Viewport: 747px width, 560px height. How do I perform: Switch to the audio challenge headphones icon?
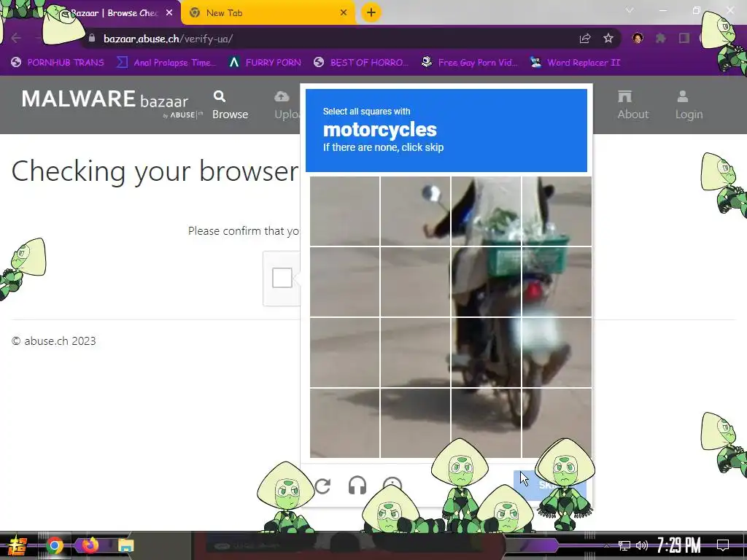357,486
